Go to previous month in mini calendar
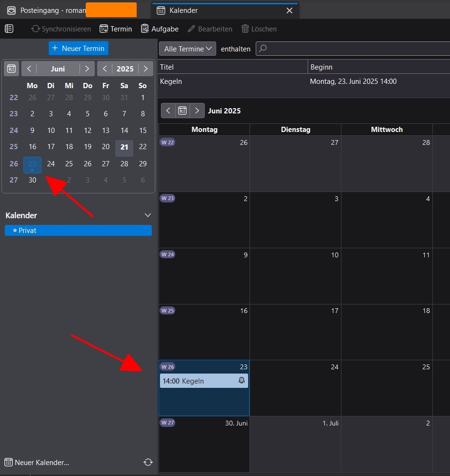Screen dimensions: 450x476 coord(29,69)
